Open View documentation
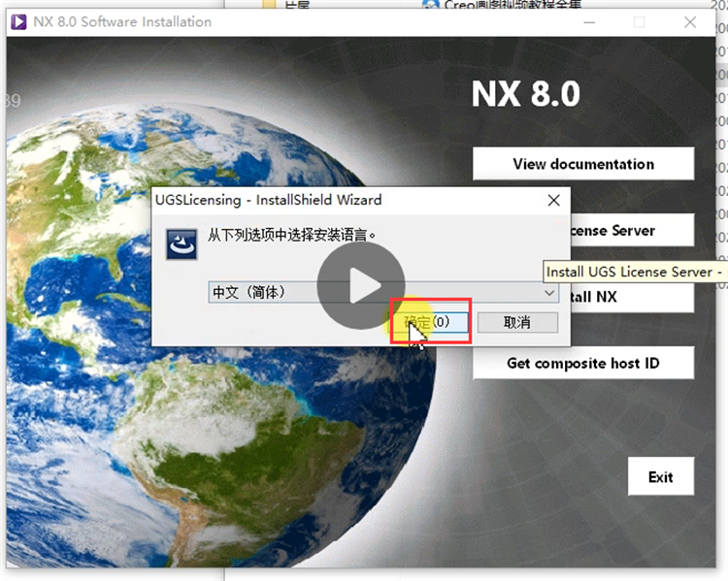 (583, 164)
